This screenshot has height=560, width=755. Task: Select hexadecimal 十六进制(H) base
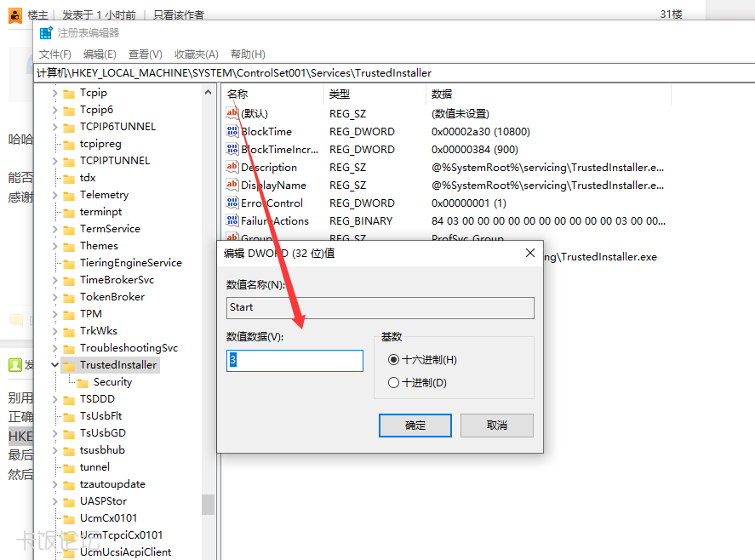coord(422,360)
